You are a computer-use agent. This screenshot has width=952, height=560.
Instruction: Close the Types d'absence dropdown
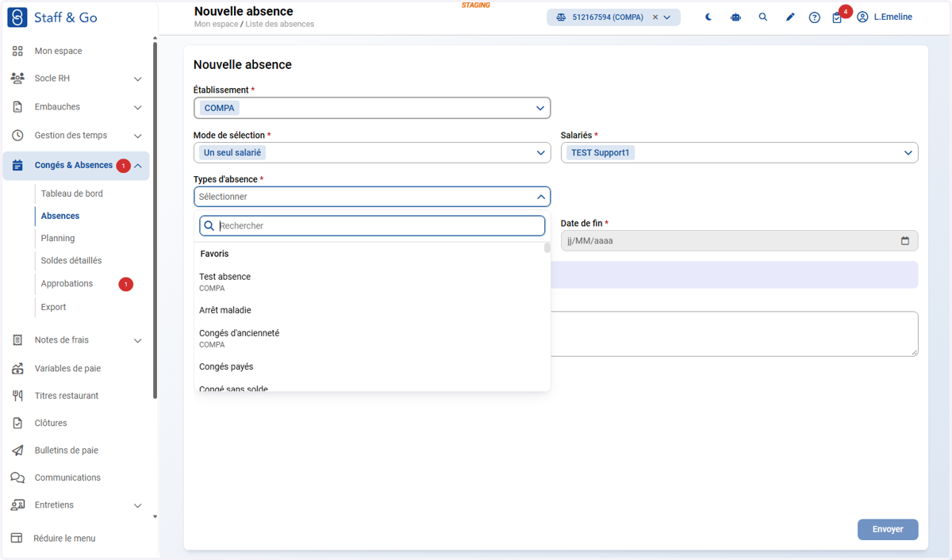(x=372, y=197)
